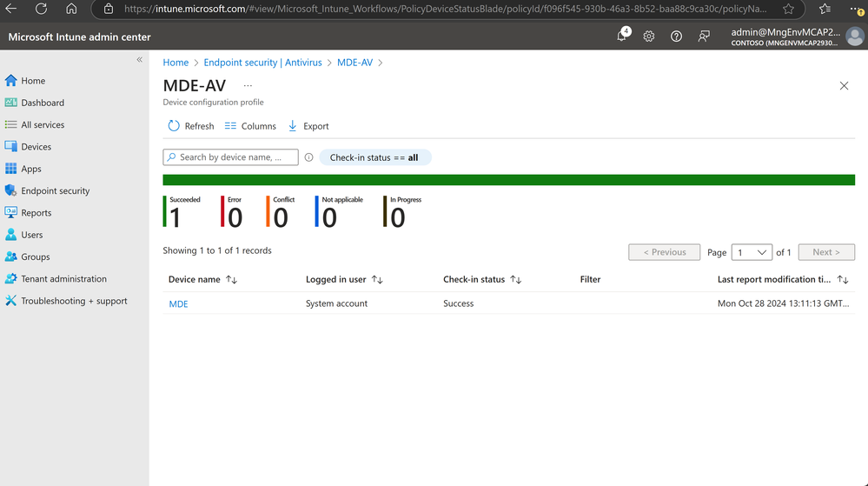Open the browser favorites list icon
The image size is (868, 486).
(825, 9)
